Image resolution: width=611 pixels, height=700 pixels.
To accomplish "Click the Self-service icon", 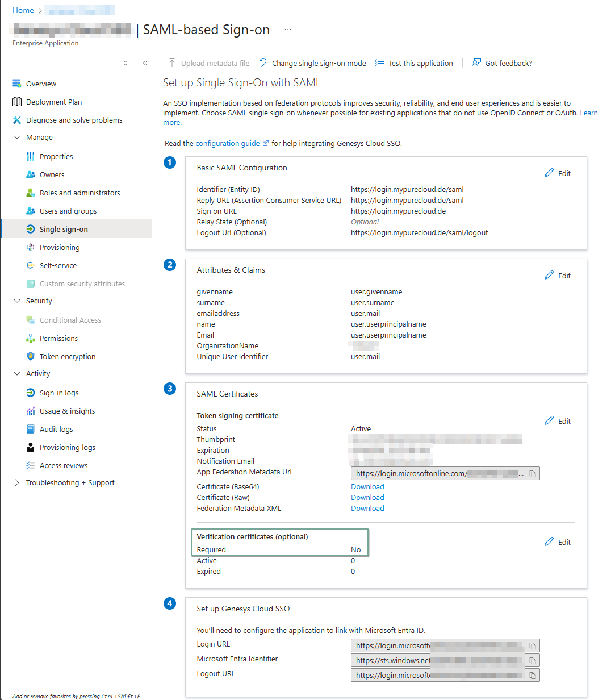I will tap(31, 265).
